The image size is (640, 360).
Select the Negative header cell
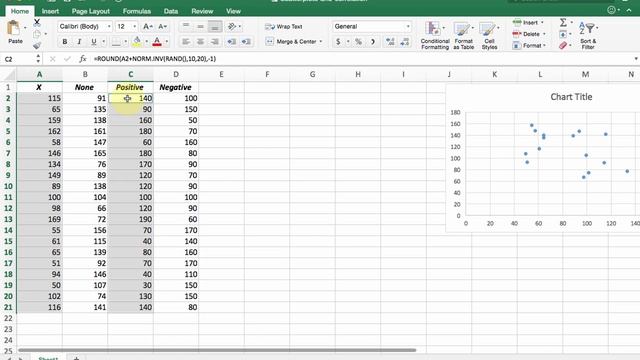(176, 87)
